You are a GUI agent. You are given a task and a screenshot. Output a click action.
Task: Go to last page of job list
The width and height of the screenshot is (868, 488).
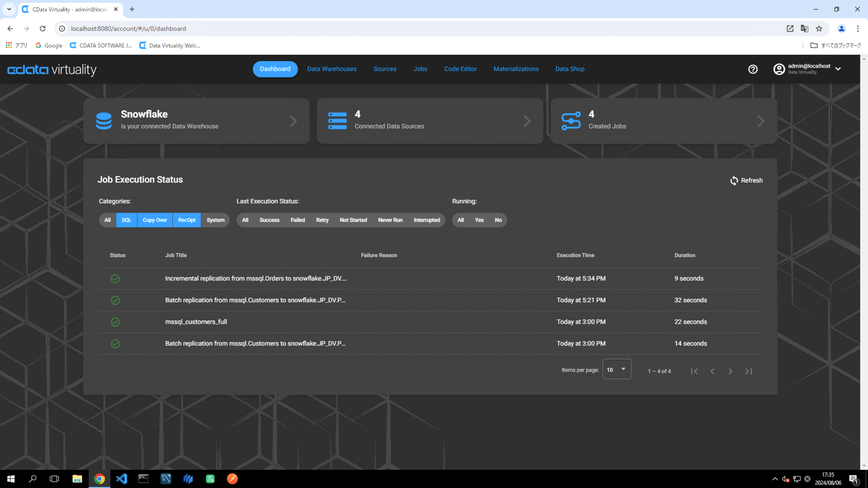click(748, 371)
